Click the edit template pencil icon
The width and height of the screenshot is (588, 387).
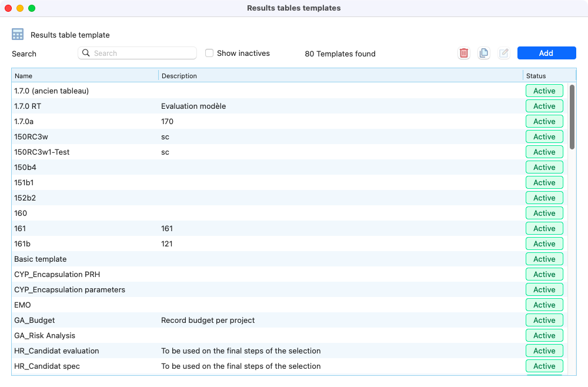point(504,54)
